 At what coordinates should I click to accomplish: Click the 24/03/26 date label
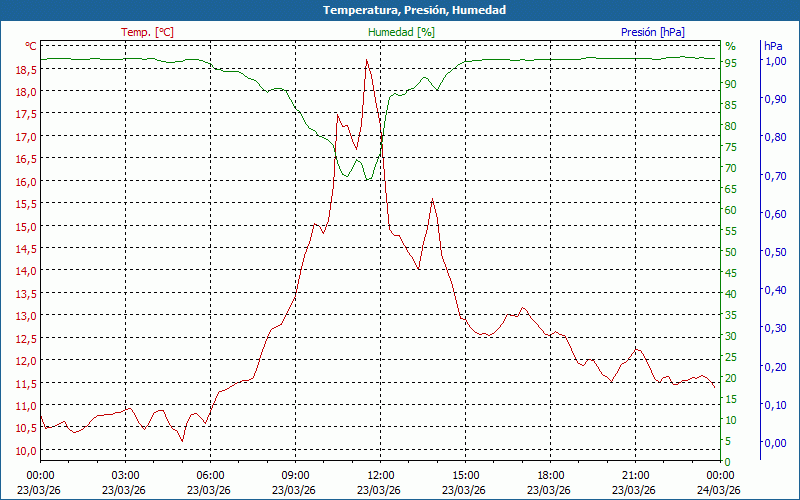[x=719, y=490]
